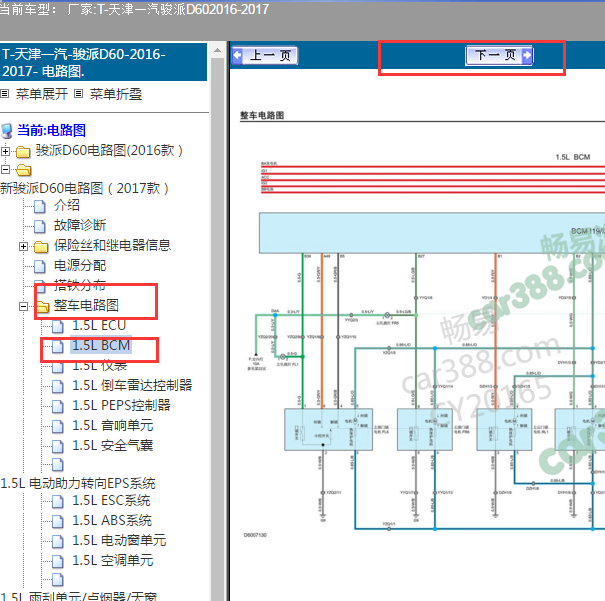The width and height of the screenshot is (605, 601).
Task: Click document icon above 电动助力转向EPS系统
Action: pos(57,465)
